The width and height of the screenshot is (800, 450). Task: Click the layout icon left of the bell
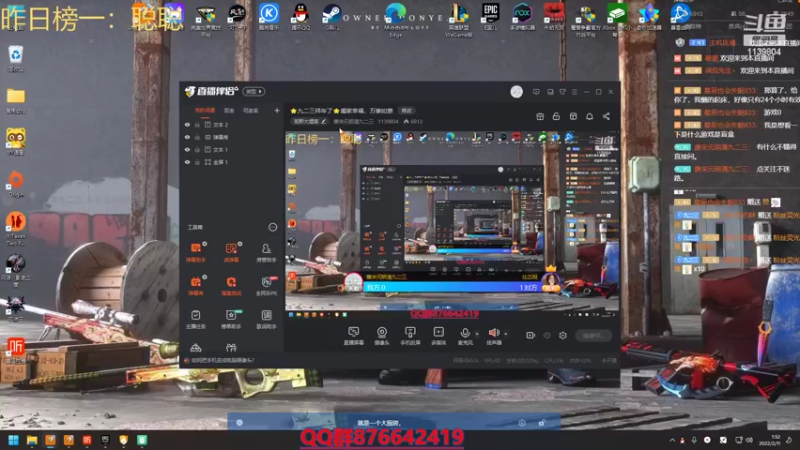click(573, 116)
